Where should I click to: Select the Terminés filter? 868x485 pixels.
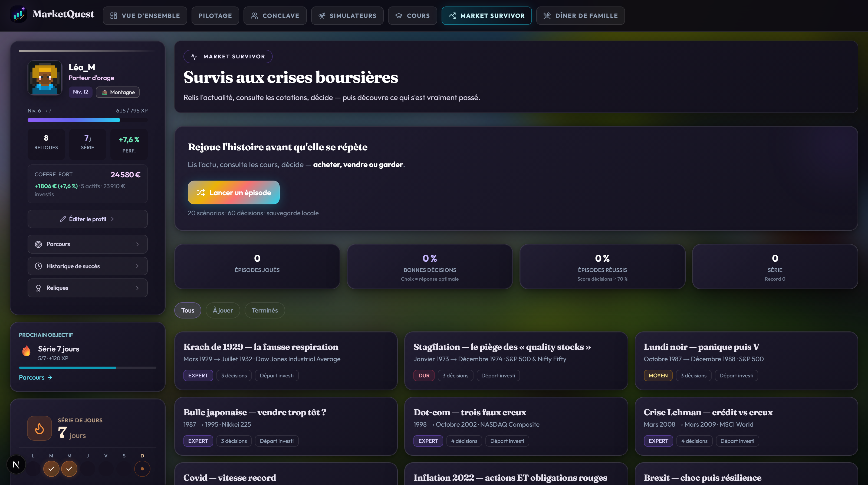coord(265,310)
